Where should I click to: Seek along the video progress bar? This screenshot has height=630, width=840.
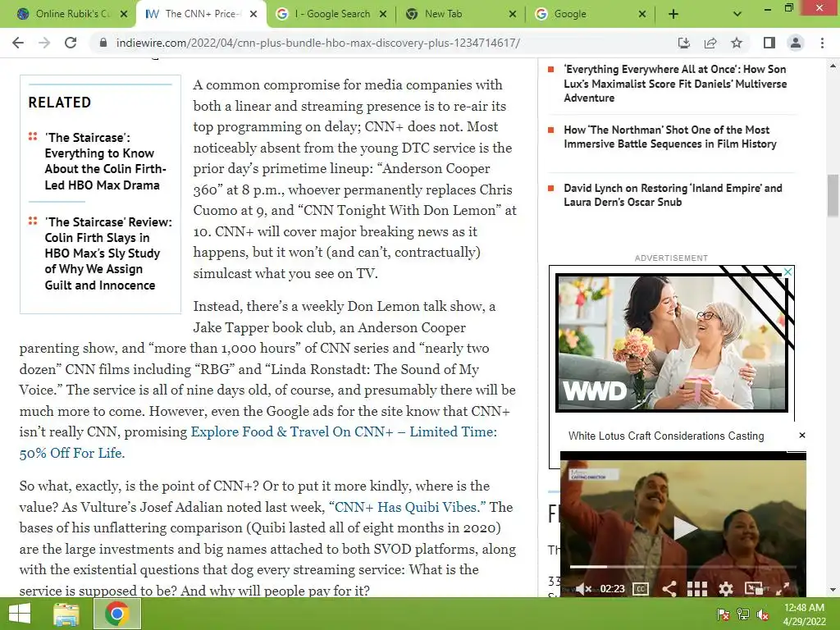point(683,566)
